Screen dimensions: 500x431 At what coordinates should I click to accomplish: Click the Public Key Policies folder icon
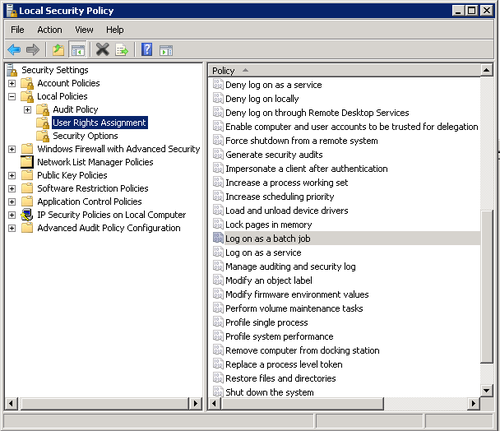coord(27,175)
